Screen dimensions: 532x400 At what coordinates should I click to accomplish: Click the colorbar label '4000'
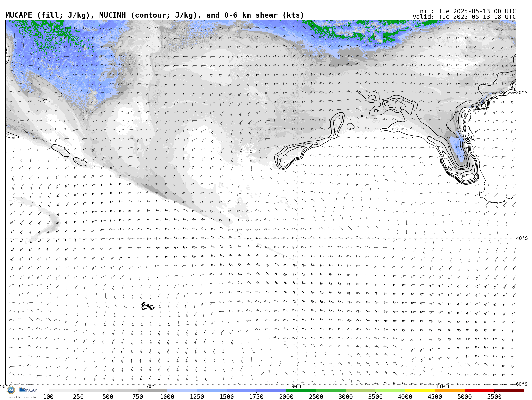point(405,397)
